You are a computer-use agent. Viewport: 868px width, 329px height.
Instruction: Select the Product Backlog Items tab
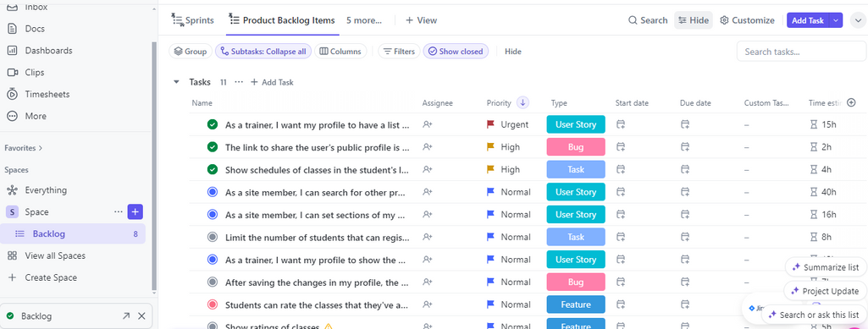(282, 20)
